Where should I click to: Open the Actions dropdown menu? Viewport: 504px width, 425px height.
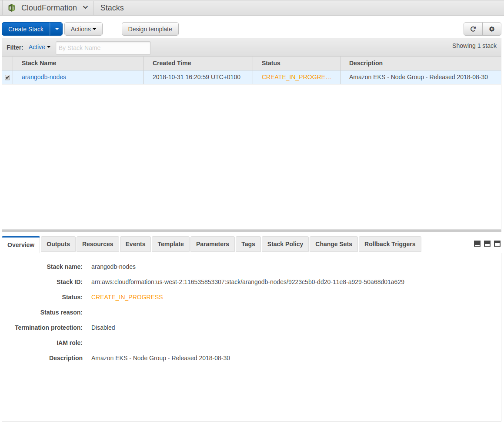click(83, 29)
